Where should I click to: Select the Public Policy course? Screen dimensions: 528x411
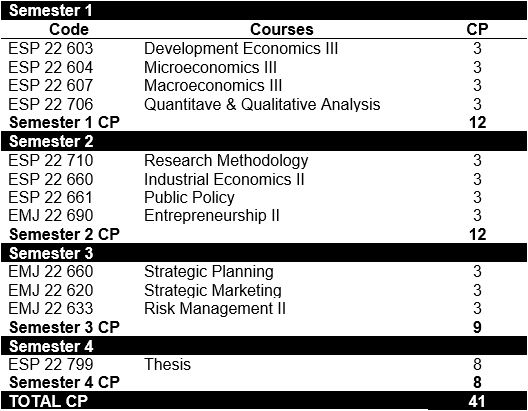tap(189, 198)
